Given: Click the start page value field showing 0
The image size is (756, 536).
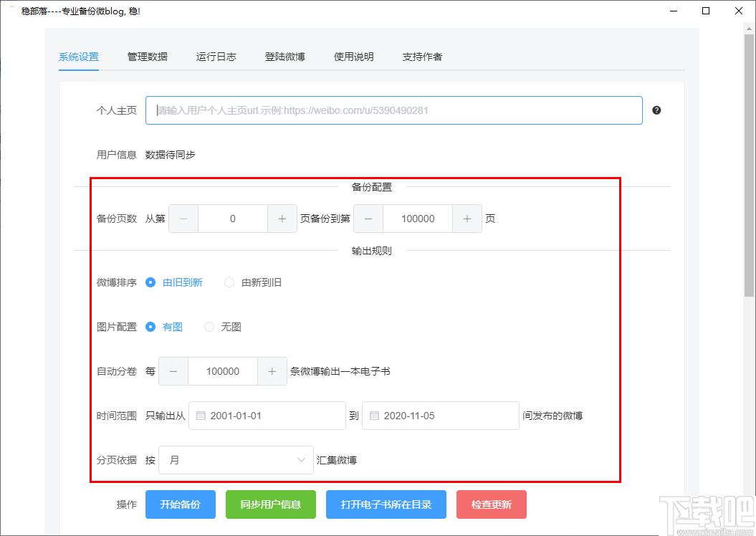Looking at the screenshot, I should point(232,219).
